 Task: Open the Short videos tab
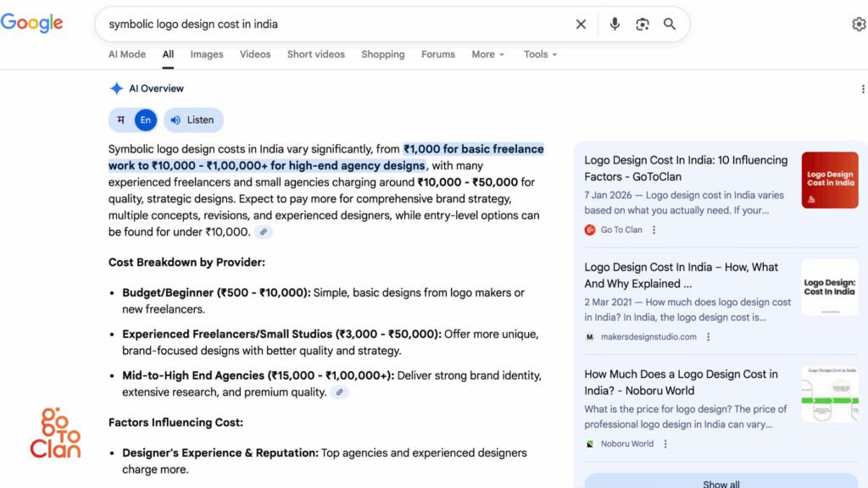coord(315,54)
